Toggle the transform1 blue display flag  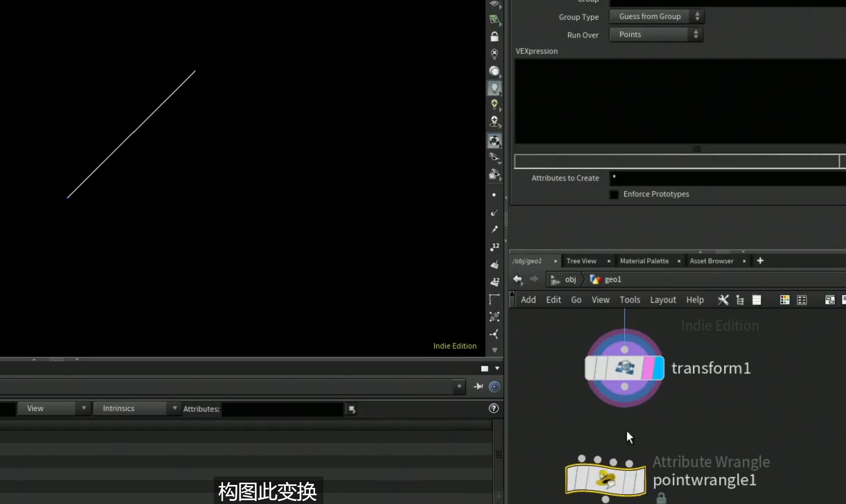pos(659,368)
